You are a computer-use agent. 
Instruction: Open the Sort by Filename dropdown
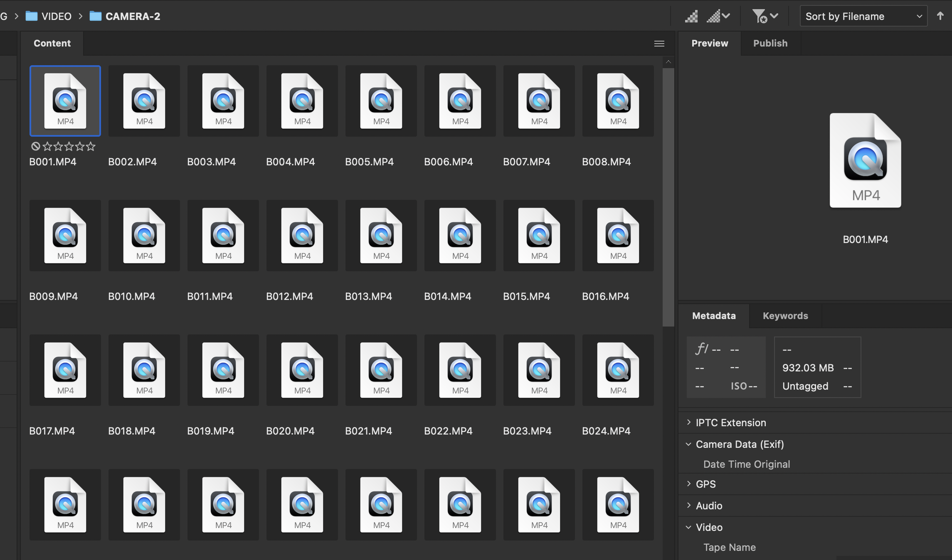(863, 16)
